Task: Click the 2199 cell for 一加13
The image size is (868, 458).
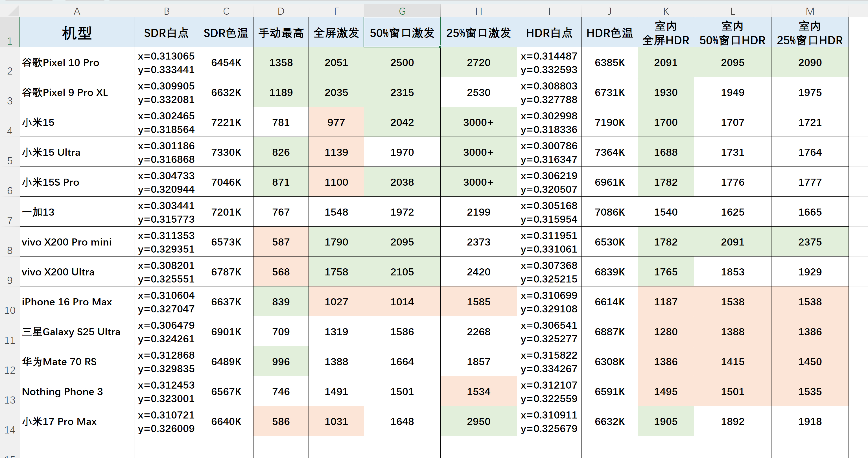Action: pos(478,212)
